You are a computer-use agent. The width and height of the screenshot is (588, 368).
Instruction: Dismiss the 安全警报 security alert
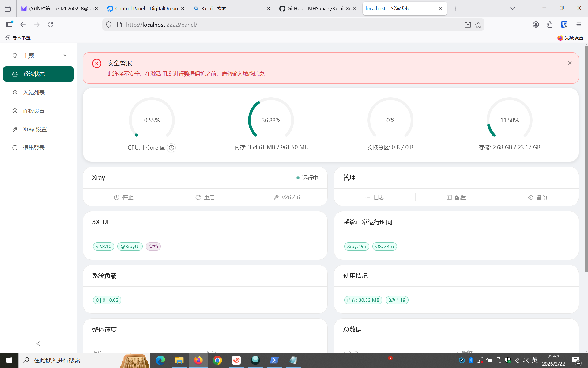point(570,63)
